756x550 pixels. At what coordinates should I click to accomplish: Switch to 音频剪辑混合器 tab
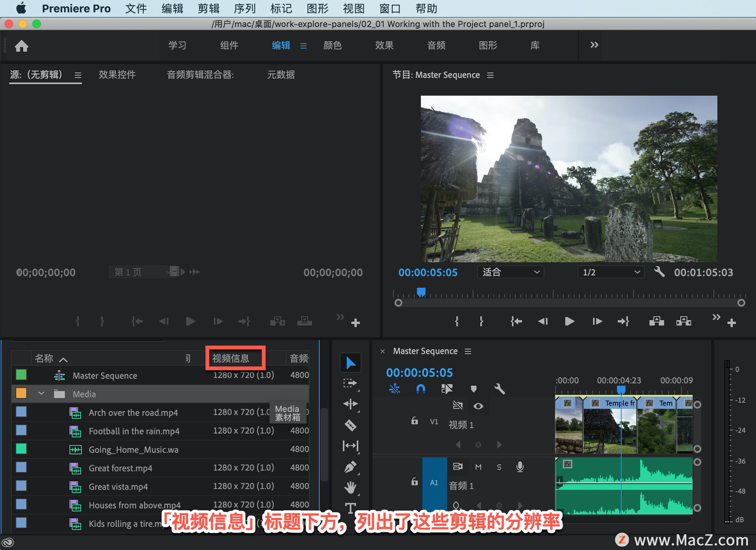(200, 75)
